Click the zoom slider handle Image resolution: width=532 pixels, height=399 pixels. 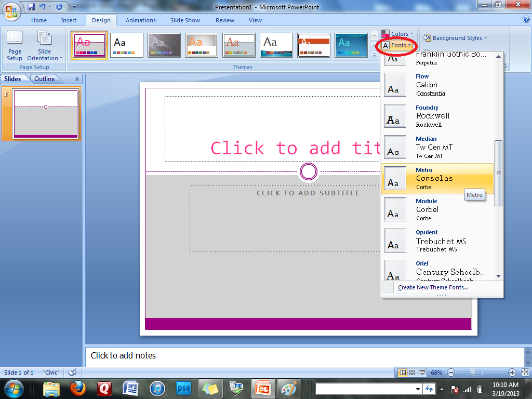pyautogui.click(x=473, y=373)
